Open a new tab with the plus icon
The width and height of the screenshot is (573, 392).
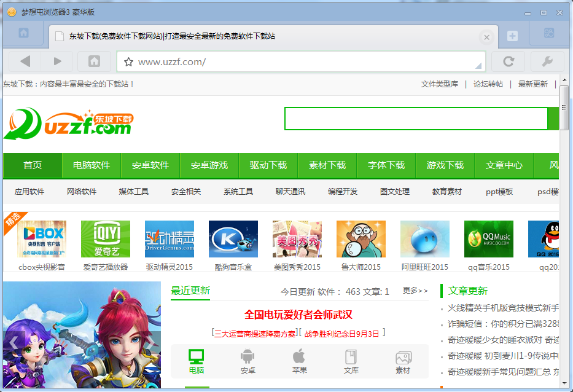(512, 36)
